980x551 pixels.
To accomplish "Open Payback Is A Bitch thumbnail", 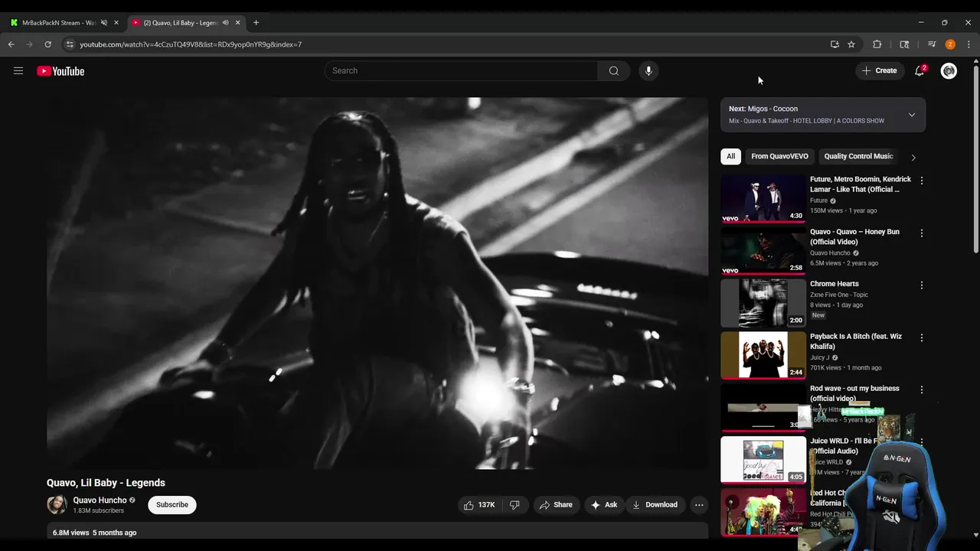I will click(763, 355).
